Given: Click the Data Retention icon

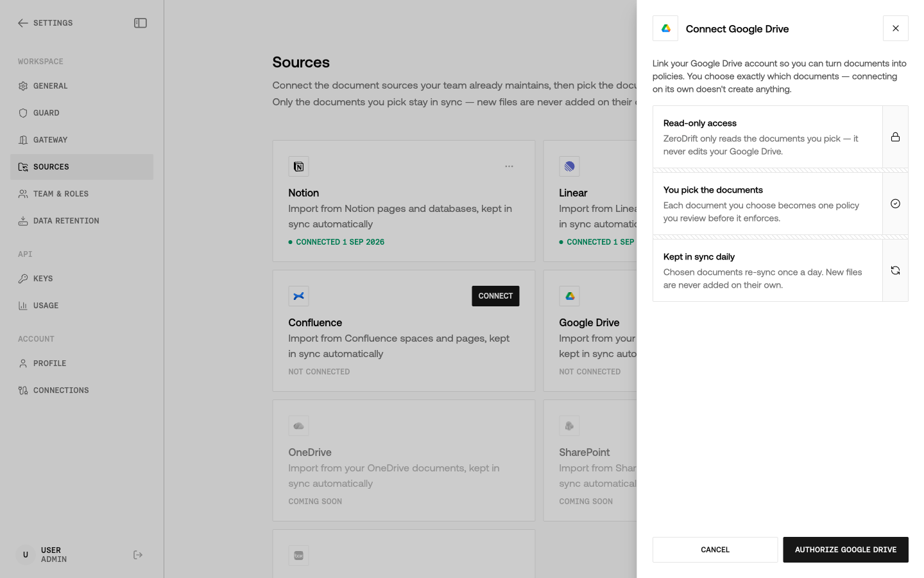Looking at the screenshot, I should click(x=23, y=221).
